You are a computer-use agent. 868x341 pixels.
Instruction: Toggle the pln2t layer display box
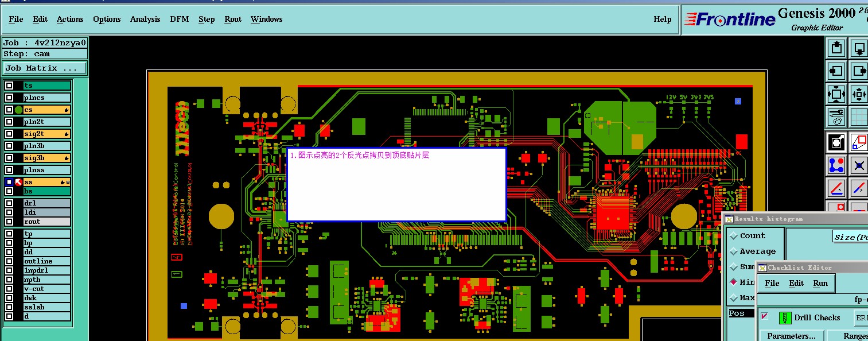[9, 122]
